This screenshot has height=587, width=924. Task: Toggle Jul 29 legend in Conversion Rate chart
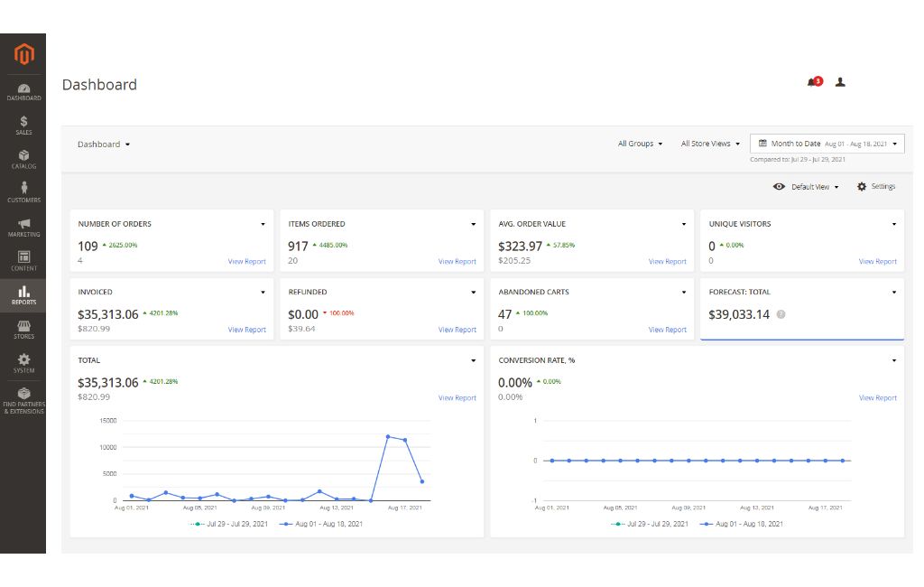pos(650,524)
